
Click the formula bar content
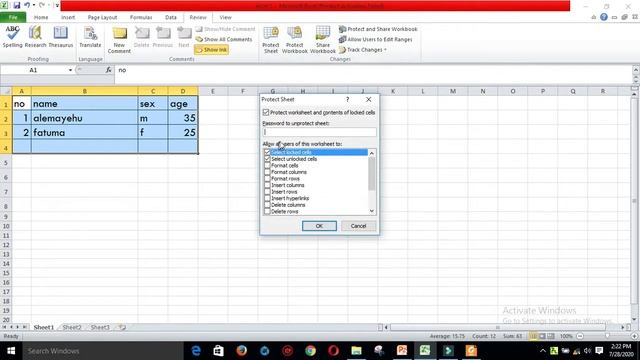pyautogui.click(x=373, y=70)
